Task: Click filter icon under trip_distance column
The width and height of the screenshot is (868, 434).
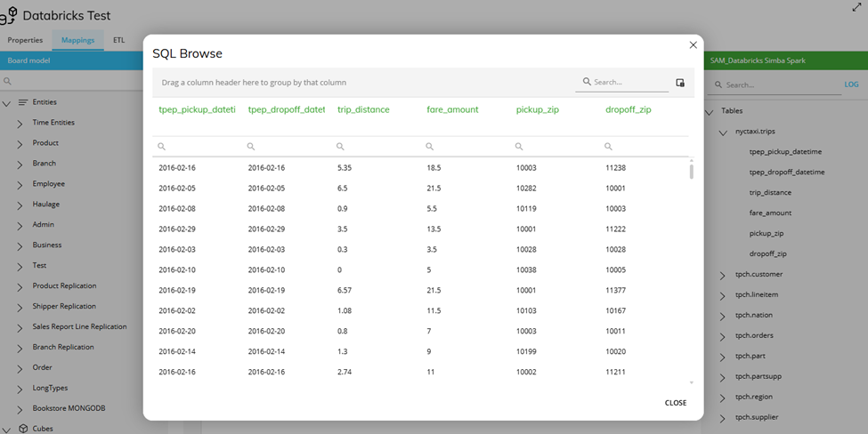Action: click(x=340, y=147)
